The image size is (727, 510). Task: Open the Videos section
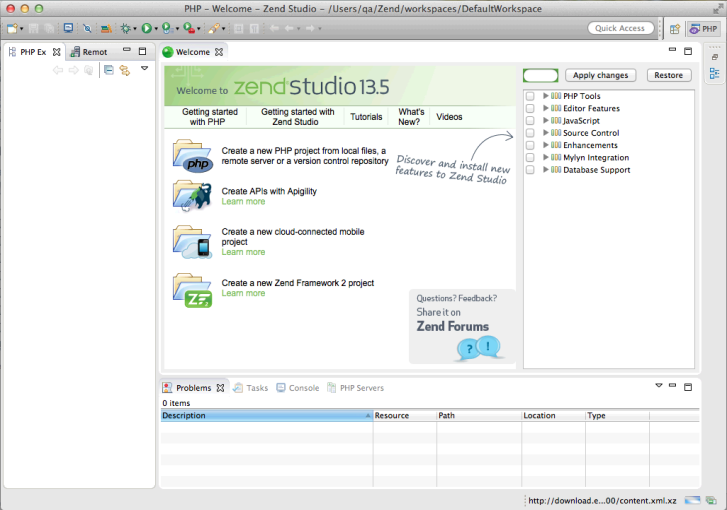pyautogui.click(x=449, y=117)
